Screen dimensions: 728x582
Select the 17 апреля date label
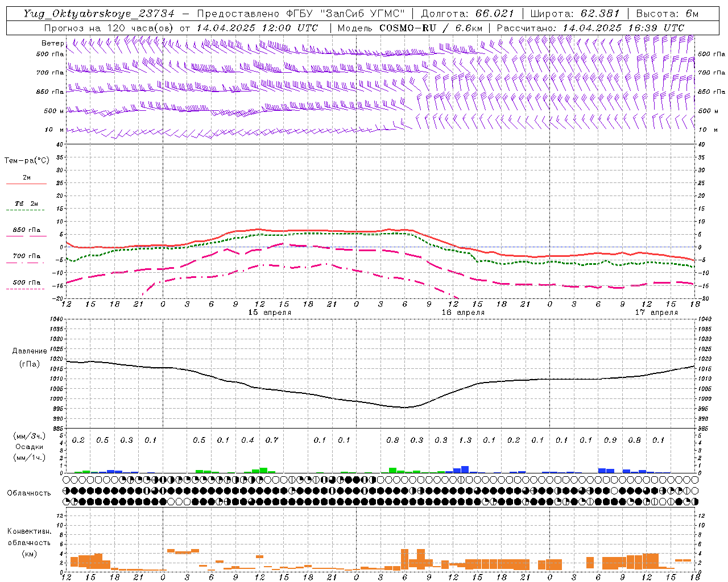(656, 312)
